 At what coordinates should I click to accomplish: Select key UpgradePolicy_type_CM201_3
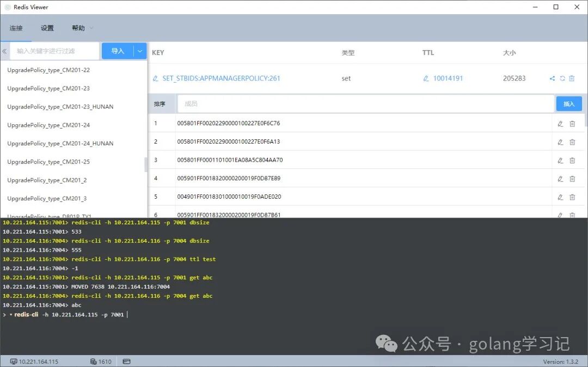(47, 199)
